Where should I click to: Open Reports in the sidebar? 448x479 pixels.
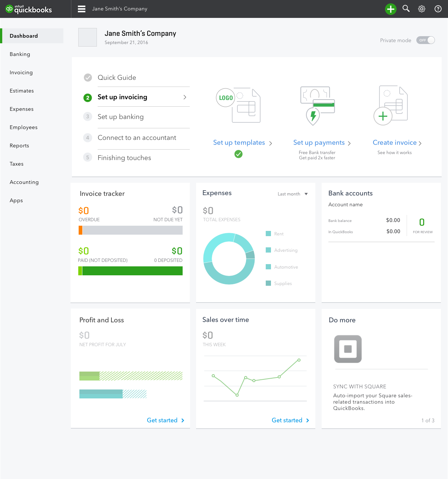pos(19,145)
